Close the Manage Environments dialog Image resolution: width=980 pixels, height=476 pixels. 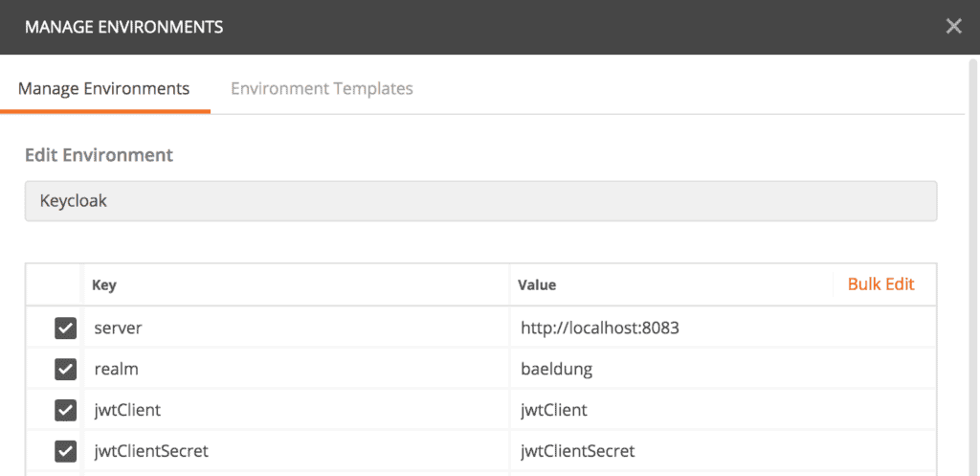pos(953,26)
